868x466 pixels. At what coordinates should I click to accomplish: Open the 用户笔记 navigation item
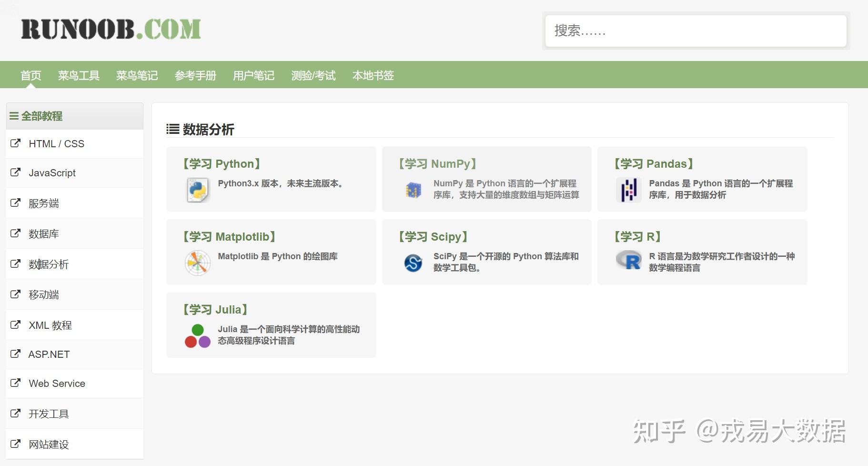[253, 75]
